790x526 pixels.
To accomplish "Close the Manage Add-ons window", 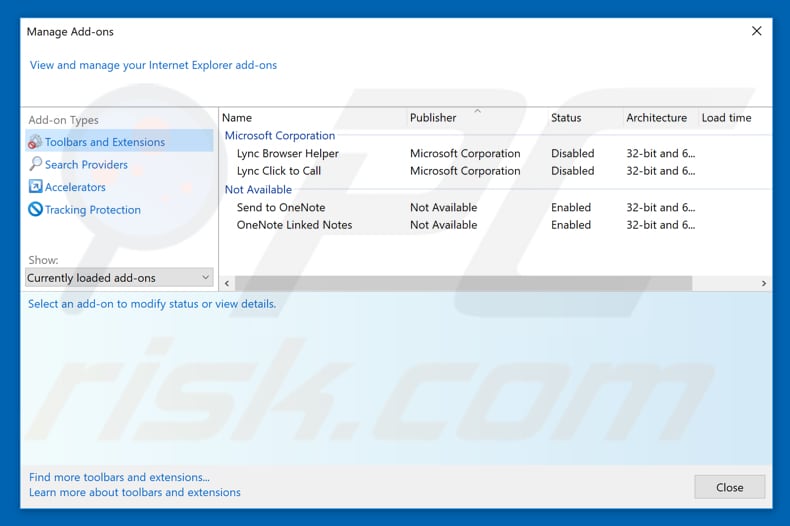I will click(x=756, y=31).
